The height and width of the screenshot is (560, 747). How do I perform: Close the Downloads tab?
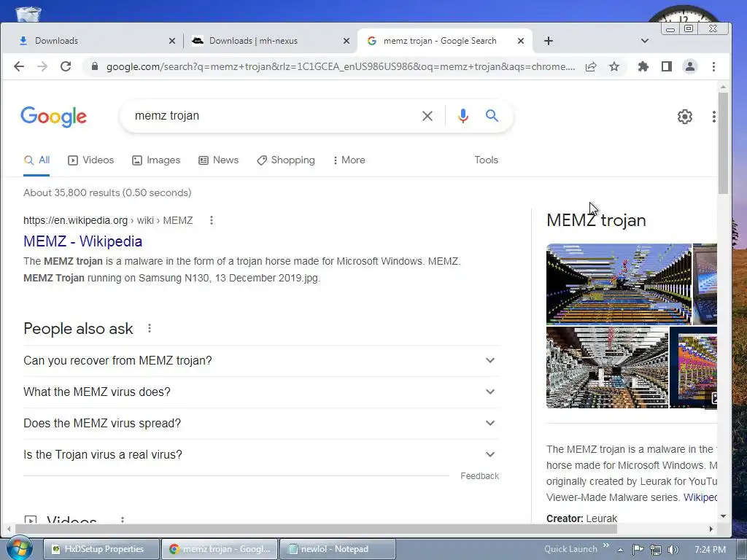click(172, 41)
